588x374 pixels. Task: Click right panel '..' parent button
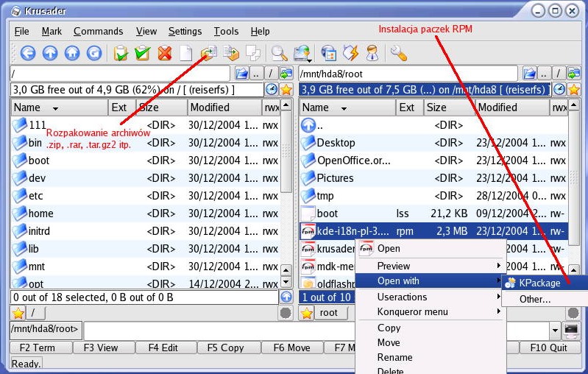545,73
